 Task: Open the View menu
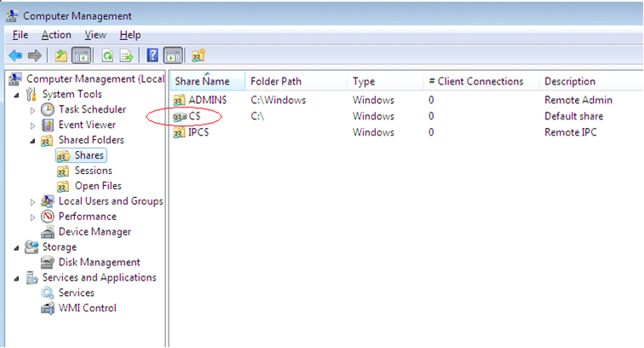pos(95,35)
